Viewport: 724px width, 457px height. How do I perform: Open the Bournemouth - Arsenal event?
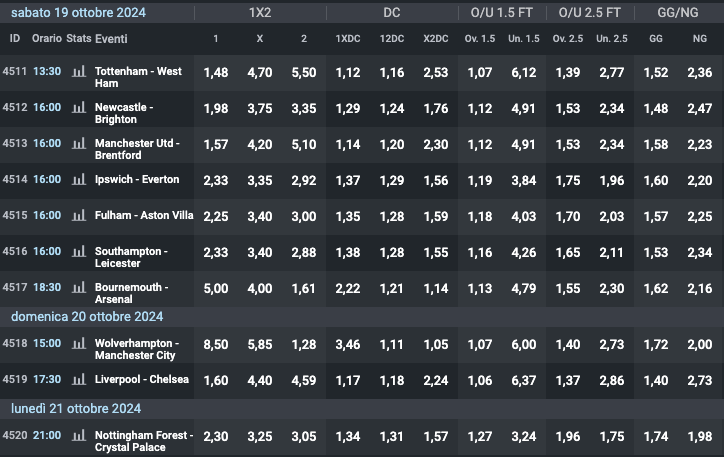(x=131, y=293)
